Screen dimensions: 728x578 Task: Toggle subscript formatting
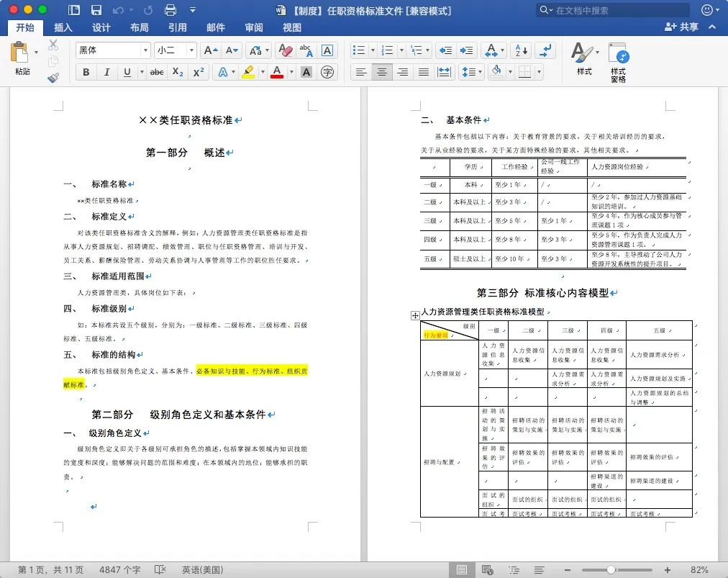click(178, 72)
